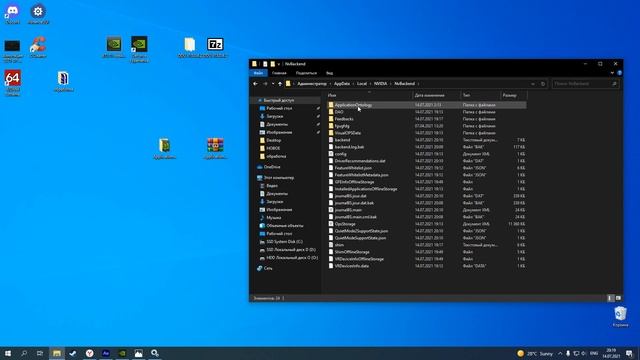Viewport: 640px width, 360px height.
Task: Expand the ribbon with the chevron arrow
Action: (612, 73)
